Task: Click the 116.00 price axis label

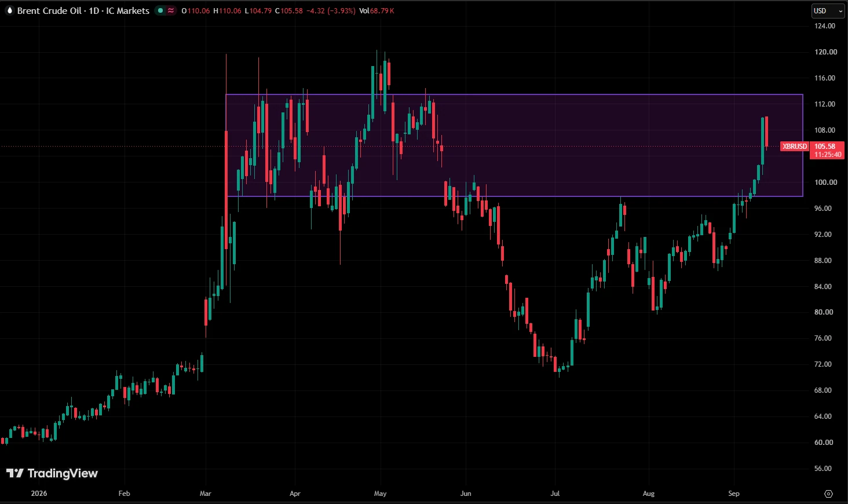Action: (x=825, y=78)
